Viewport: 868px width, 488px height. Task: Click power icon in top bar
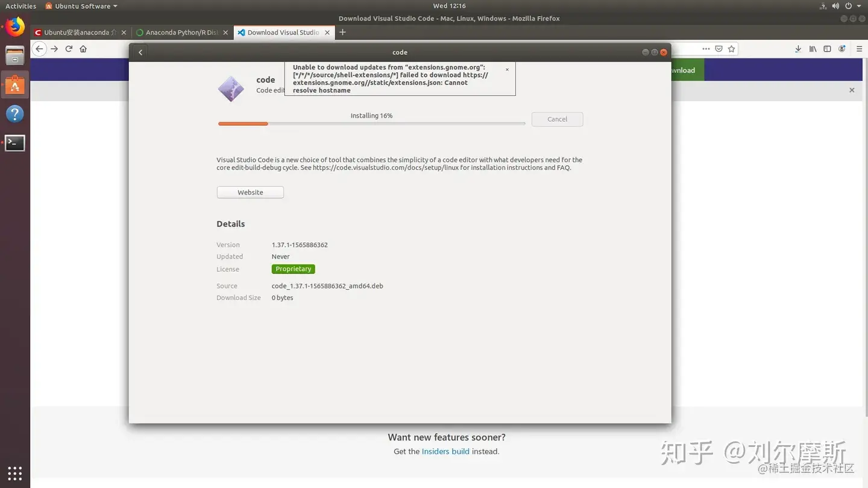848,6
